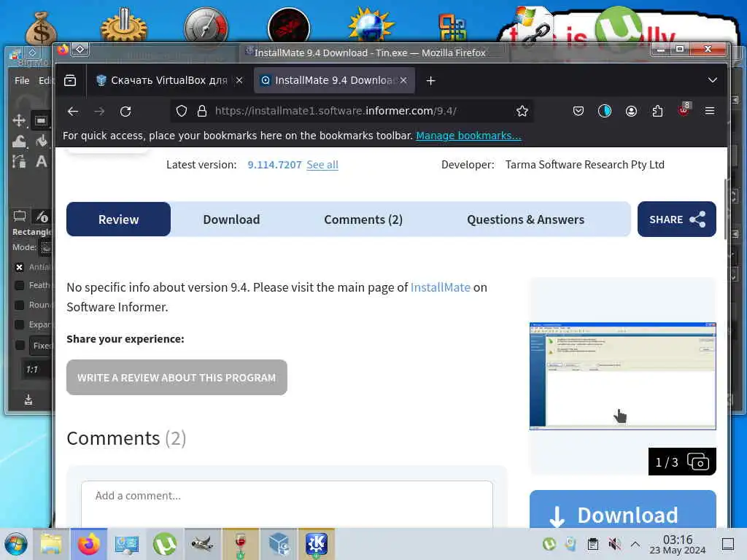Open GIMP's File menu
Screen dimensions: 747x560
tap(22, 80)
